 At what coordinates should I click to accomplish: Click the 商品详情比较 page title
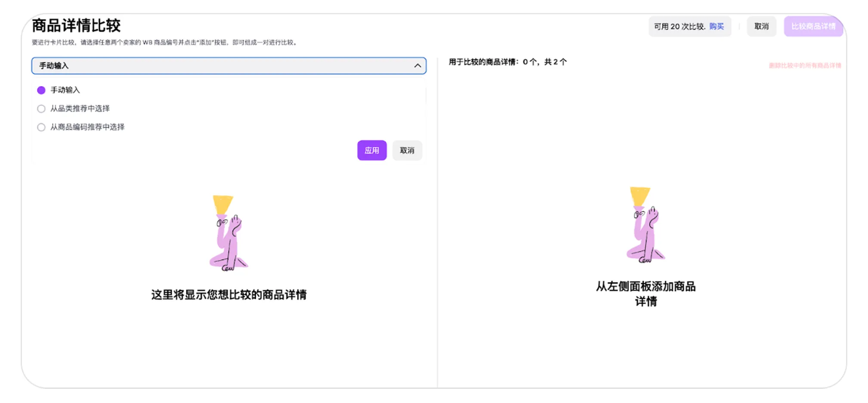[x=76, y=25]
